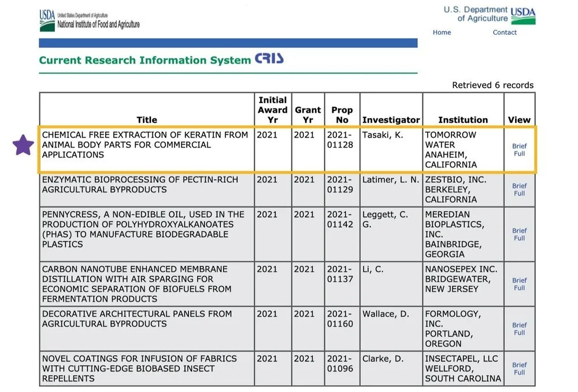Viewport: 578px width, 392px height.
Task: Click the Current Research Information System heading
Action: (x=145, y=60)
